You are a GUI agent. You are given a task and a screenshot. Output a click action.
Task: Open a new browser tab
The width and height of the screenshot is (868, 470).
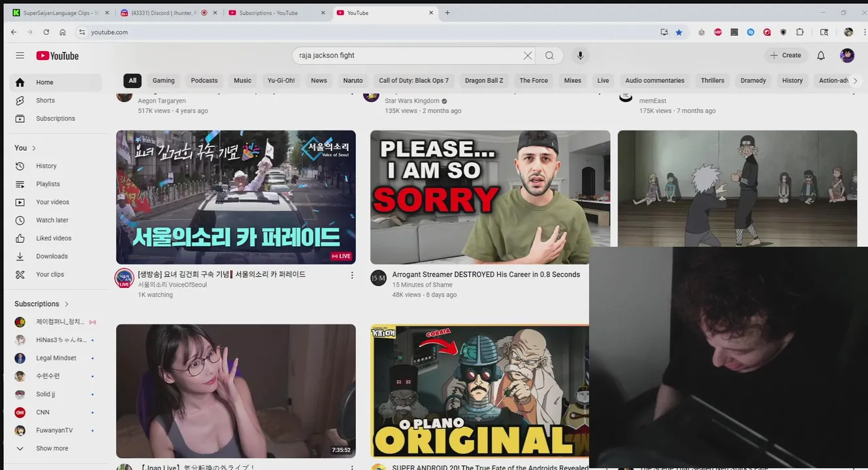pyautogui.click(x=447, y=12)
